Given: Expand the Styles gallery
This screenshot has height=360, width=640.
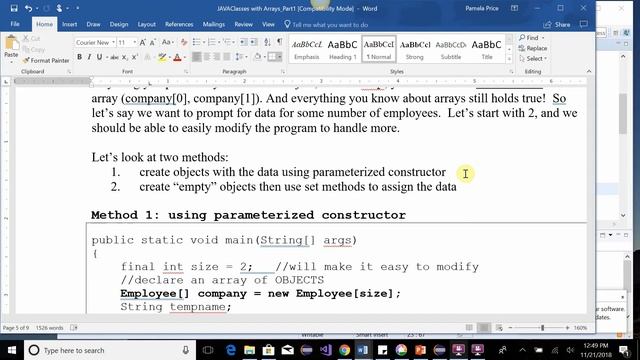Looking at the screenshot, I should [509, 59].
